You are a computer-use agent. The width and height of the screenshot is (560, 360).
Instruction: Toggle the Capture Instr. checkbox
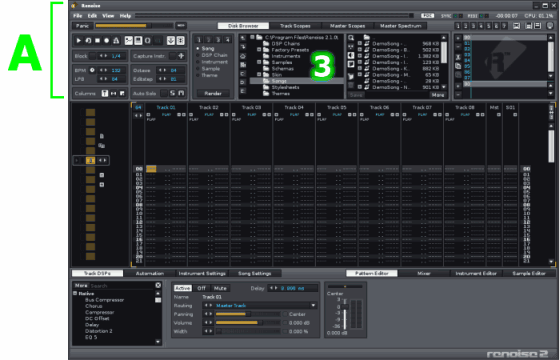172,56
